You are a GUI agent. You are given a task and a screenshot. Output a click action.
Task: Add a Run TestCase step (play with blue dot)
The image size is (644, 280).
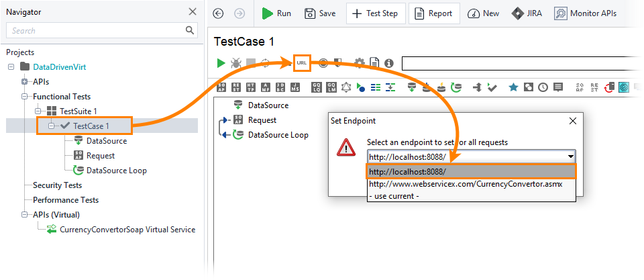pyautogui.click(x=361, y=87)
